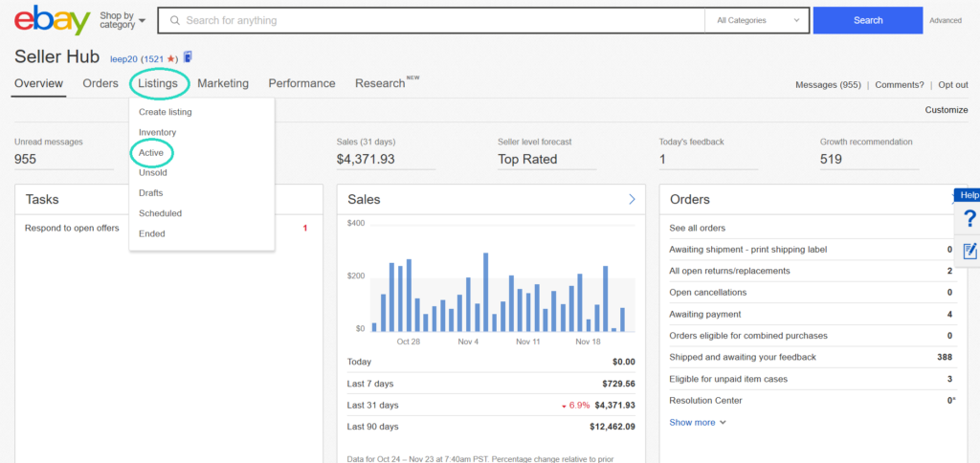
Task: Click Growth recommendation value 519
Action: point(832,160)
